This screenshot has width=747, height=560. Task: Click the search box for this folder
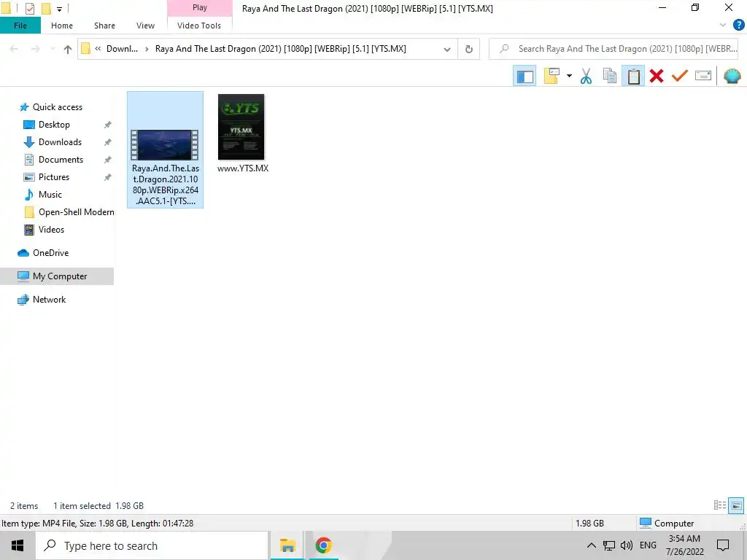(614, 49)
